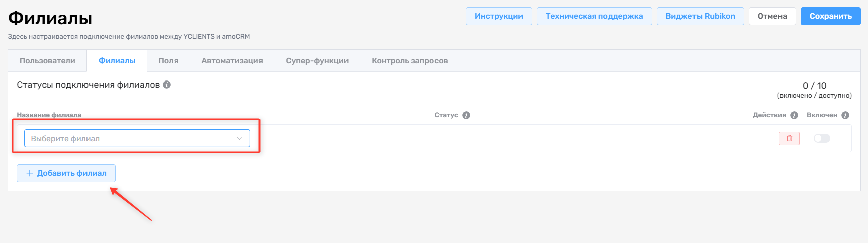Click the 'Инструкции' button

pos(499,16)
